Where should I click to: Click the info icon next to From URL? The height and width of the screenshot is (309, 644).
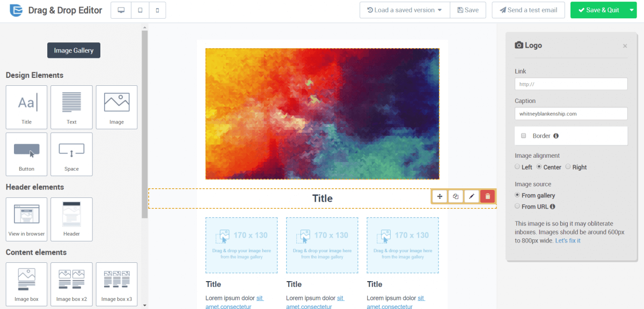coord(552,207)
